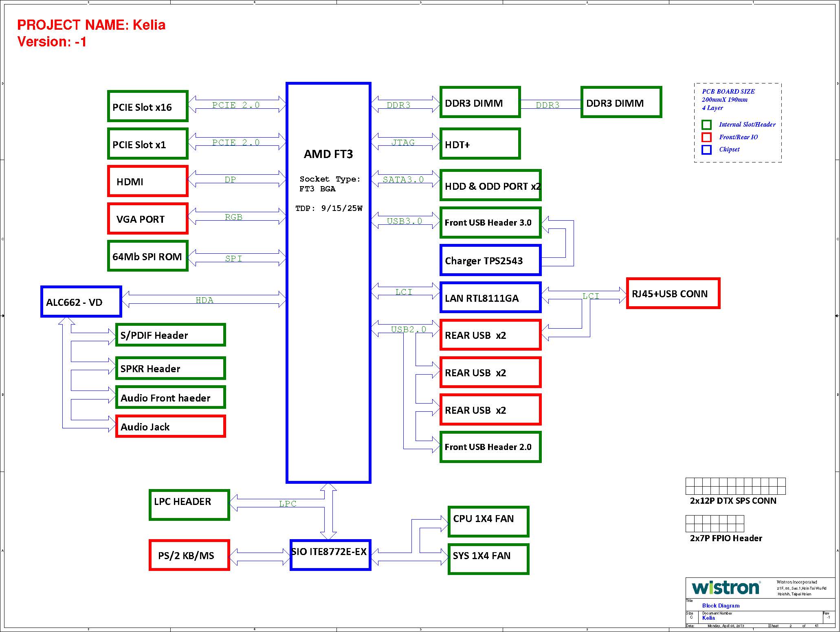Click the green Internal Slot/Header legend square
840x632 pixels.
tap(706, 125)
